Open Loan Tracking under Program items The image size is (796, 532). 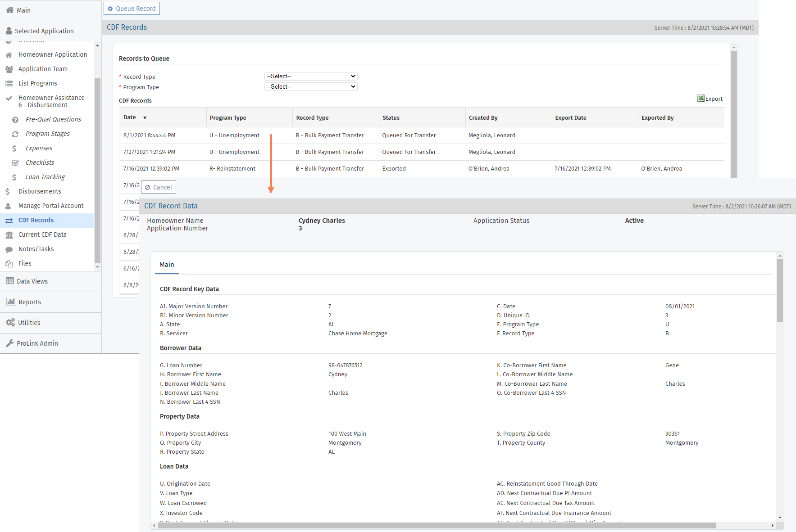point(45,177)
